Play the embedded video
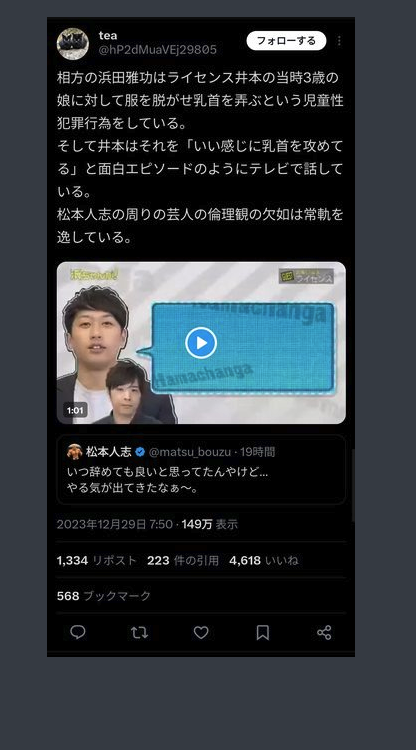416x750 pixels. tap(201, 342)
